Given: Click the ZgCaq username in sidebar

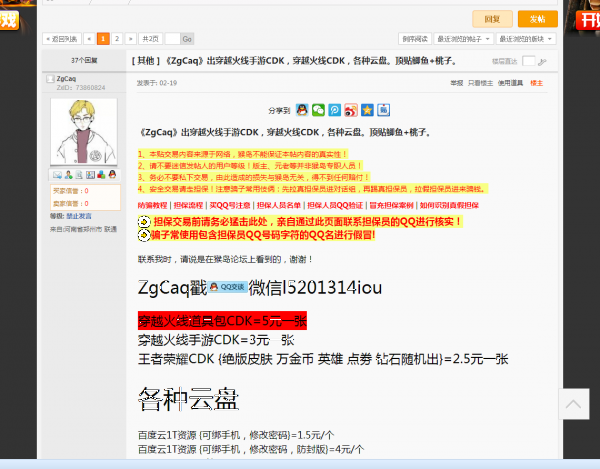Looking at the screenshot, I should pyautogui.click(x=66, y=79).
